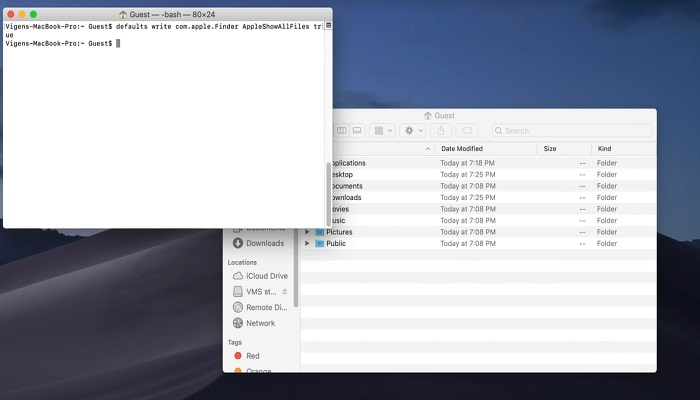Click the Pictures row Kind cell
The height and width of the screenshot is (400, 700).
pyautogui.click(x=607, y=232)
